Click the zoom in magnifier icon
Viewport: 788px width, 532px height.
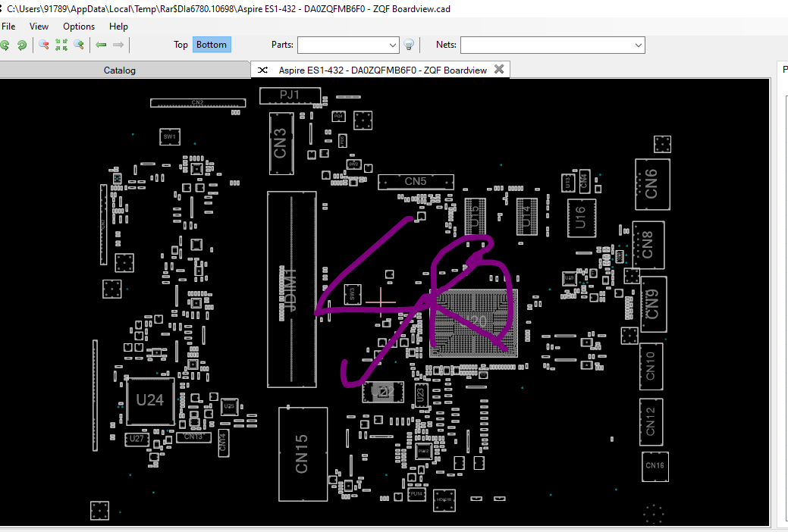[79, 45]
